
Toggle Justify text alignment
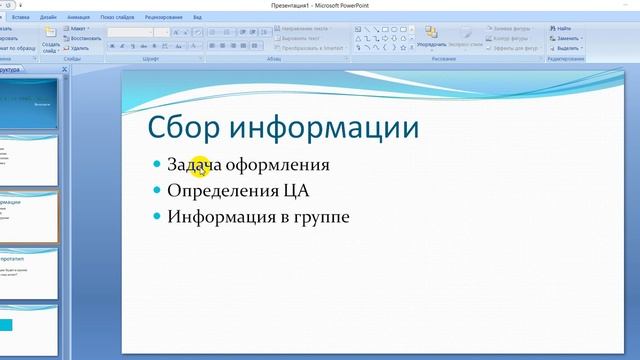tap(244, 46)
